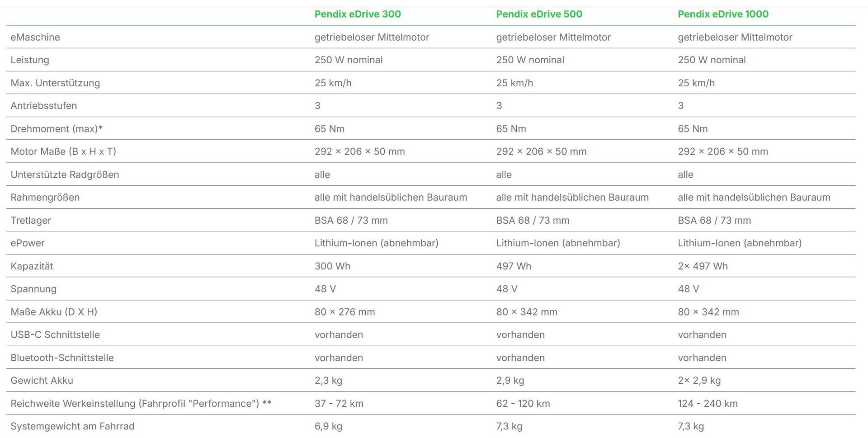Click the 2× 497 Wh capacity cell

(703, 266)
